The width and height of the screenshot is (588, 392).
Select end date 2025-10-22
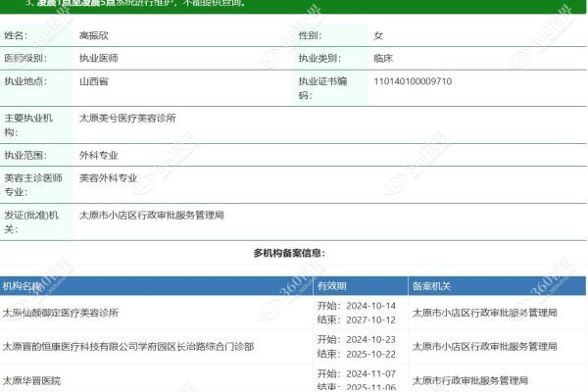tap(370, 354)
